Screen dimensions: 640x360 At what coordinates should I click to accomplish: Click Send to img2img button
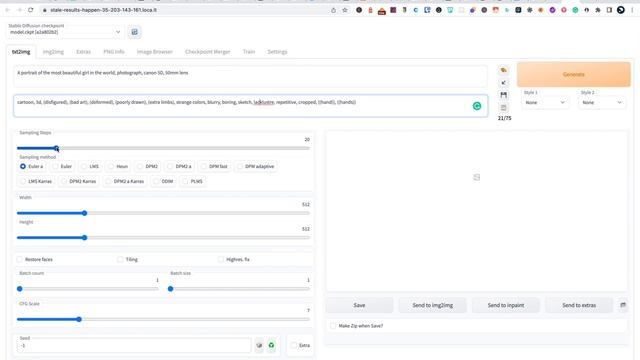[x=433, y=305]
